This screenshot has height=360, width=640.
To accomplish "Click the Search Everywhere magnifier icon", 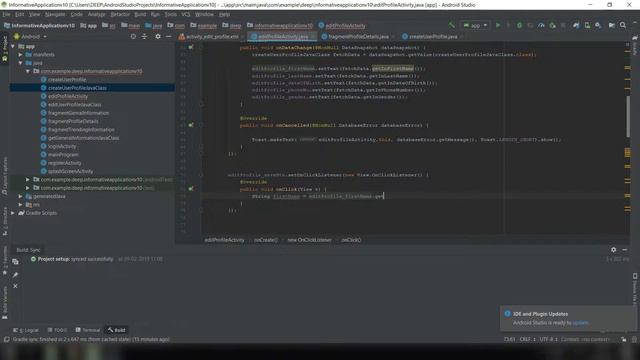I will click(x=623, y=25).
